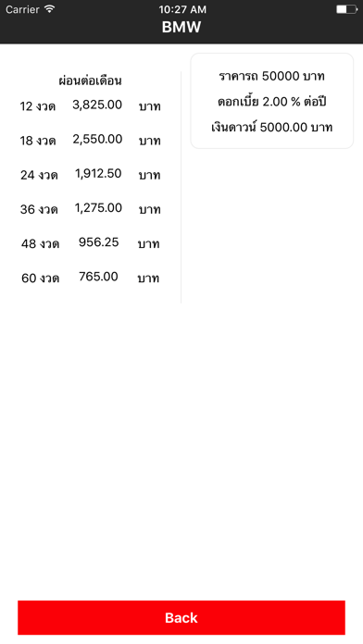Image resolution: width=363 pixels, height=644 pixels.
Task: Click the ราคารถ 50000 บาท line
Action: tap(271, 77)
